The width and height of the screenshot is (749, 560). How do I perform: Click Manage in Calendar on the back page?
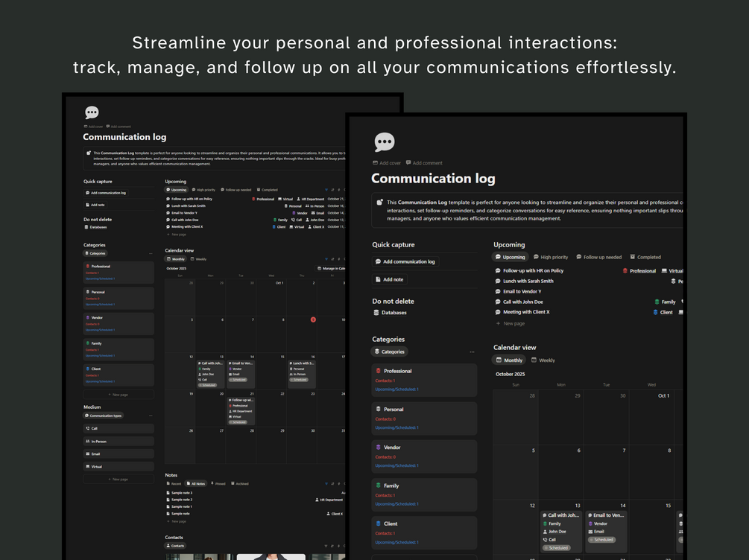[331, 268]
